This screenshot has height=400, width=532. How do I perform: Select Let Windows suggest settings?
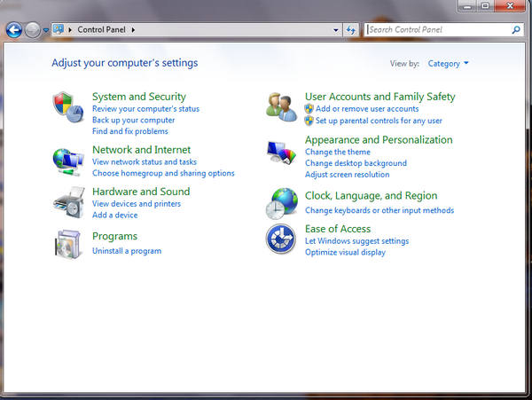(356, 241)
